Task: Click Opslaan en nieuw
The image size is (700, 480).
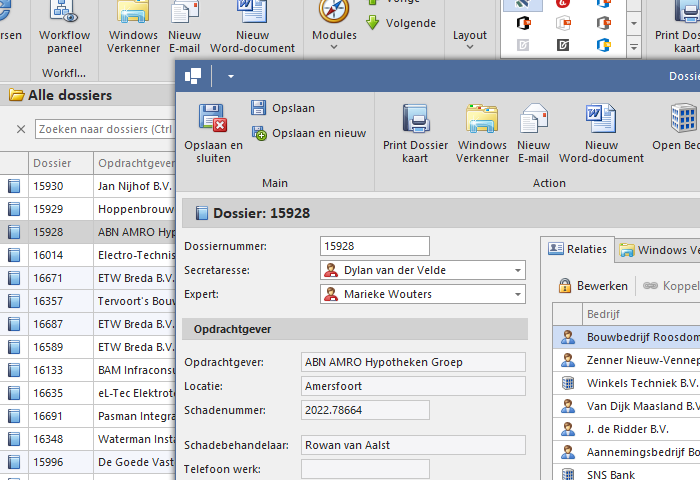Action: click(x=309, y=133)
